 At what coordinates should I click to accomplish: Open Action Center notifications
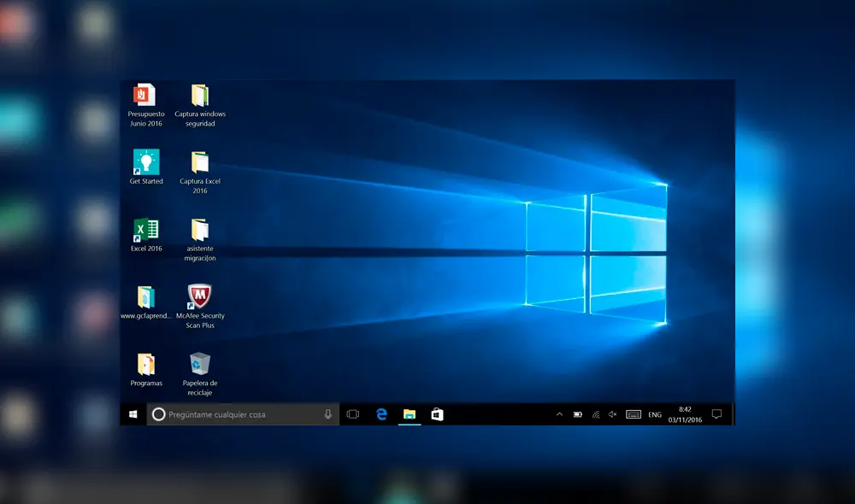[716, 413]
